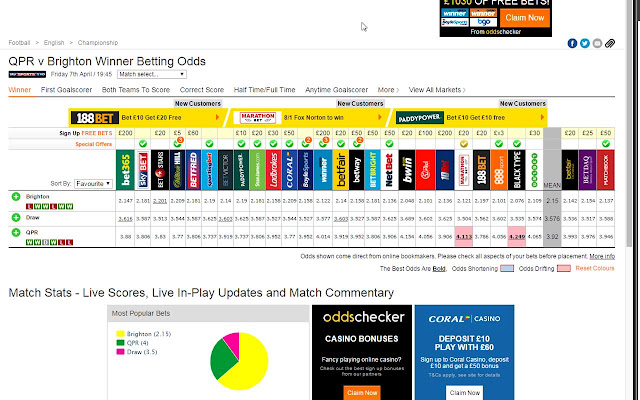Open the Marathon Bet promo banner arrow
640x400 pixels.
coord(380,118)
